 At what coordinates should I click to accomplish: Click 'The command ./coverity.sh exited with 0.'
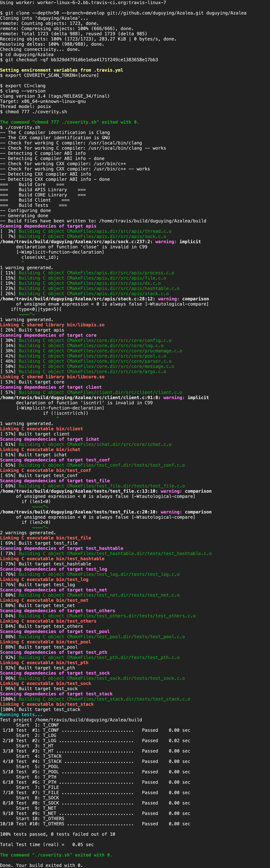(x=56, y=855)
